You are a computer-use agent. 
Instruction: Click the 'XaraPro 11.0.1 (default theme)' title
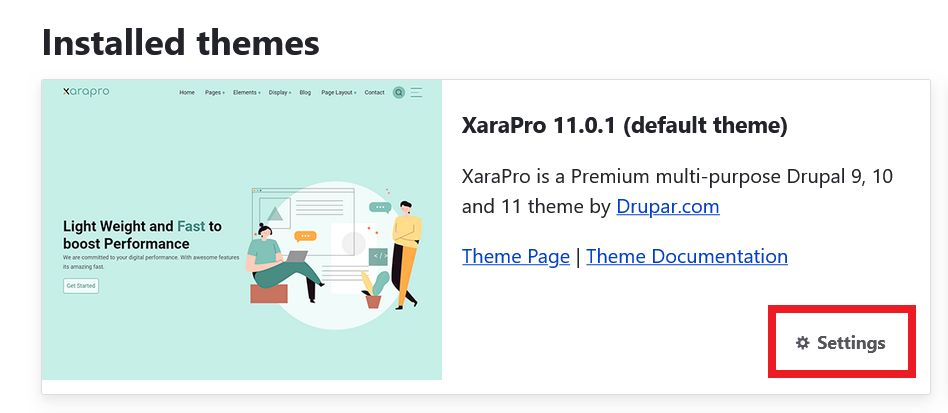coord(625,126)
